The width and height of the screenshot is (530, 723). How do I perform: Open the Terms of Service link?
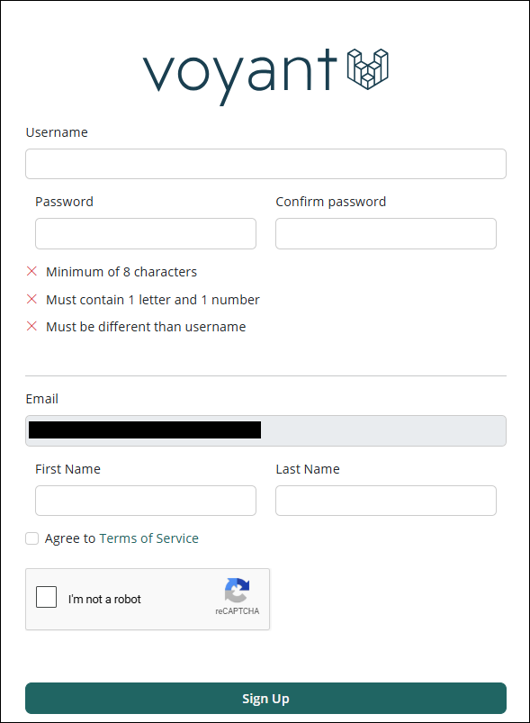click(x=149, y=538)
